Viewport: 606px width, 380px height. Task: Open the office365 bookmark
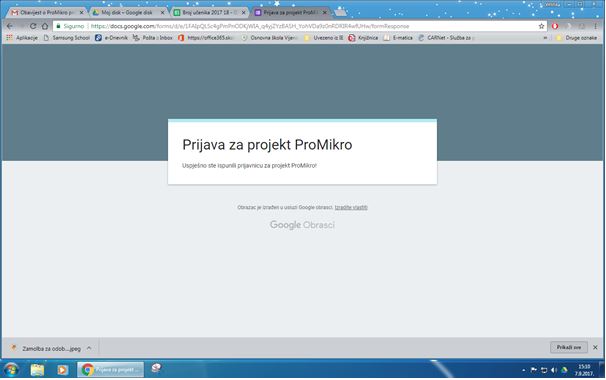pyautogui.click(x=206, y=38)
